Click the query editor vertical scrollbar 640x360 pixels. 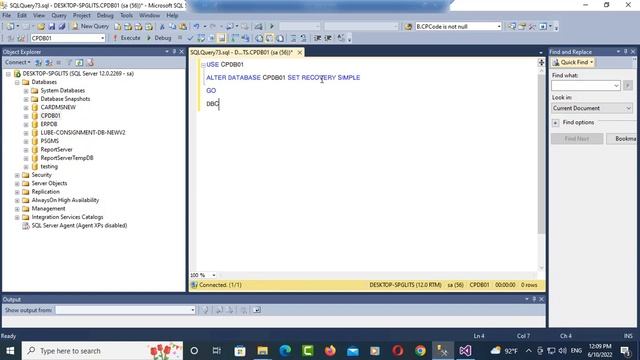(541, 153)
